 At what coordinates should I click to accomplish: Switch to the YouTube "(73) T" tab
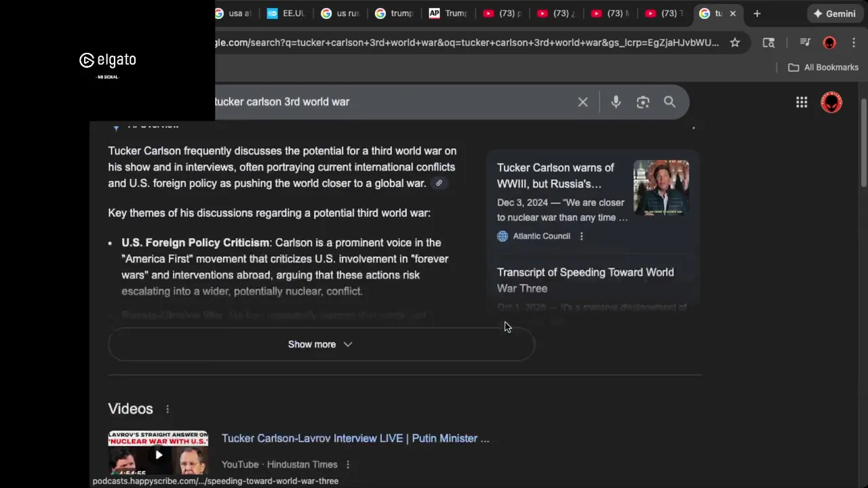665,14
